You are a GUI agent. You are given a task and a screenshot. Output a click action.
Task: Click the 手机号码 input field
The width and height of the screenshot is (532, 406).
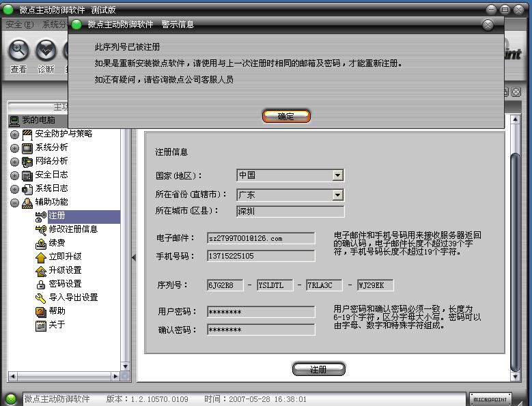pos(261,256)
